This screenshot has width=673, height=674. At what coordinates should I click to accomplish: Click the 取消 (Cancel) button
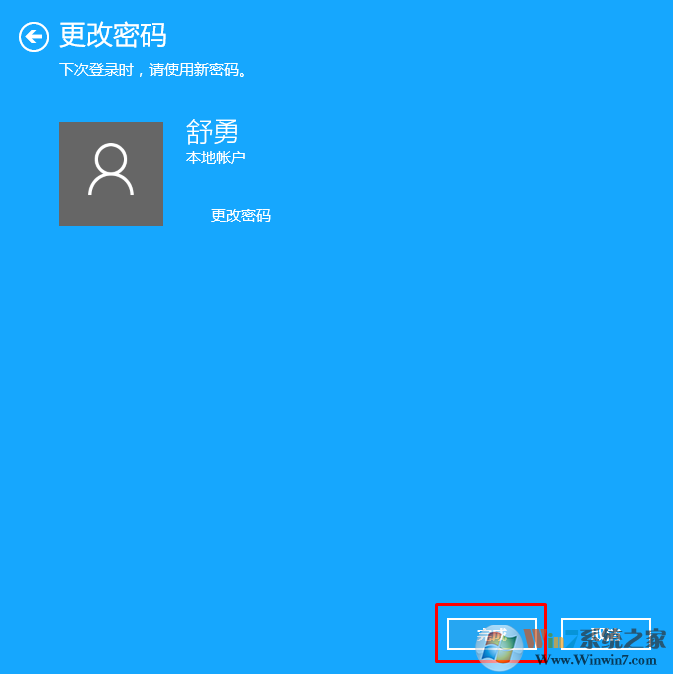coord(606,634)
